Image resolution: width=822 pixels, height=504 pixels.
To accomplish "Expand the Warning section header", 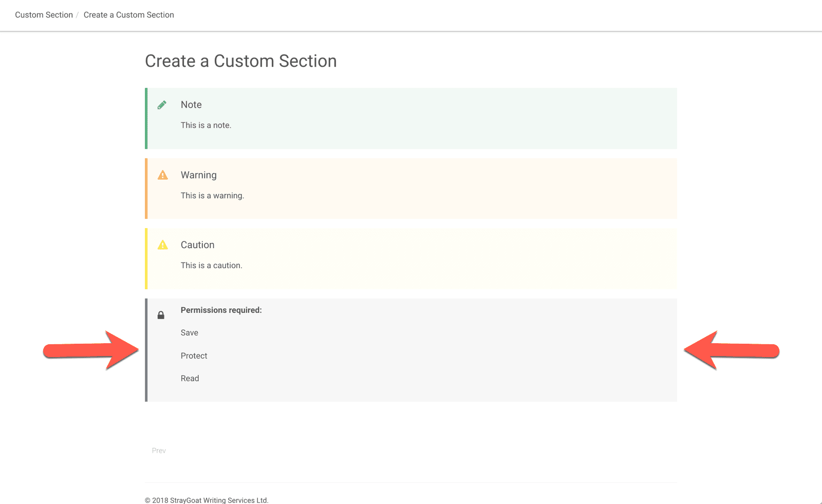I will (199, 175).
